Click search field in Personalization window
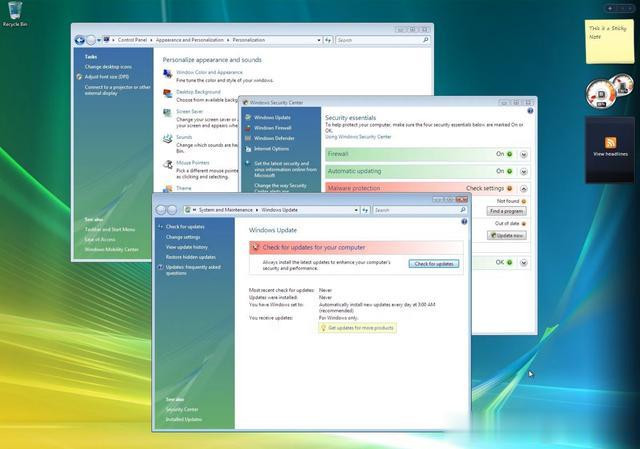640x449 pixels. [x=379, y=40]
